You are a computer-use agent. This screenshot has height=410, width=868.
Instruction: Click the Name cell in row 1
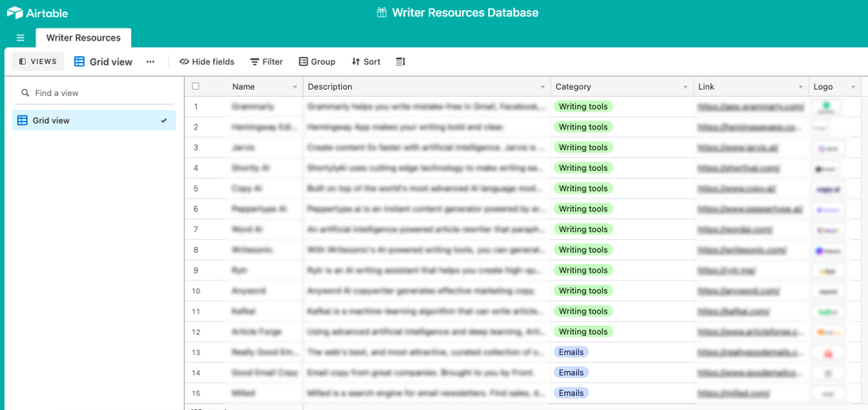[x=264, y=106]
